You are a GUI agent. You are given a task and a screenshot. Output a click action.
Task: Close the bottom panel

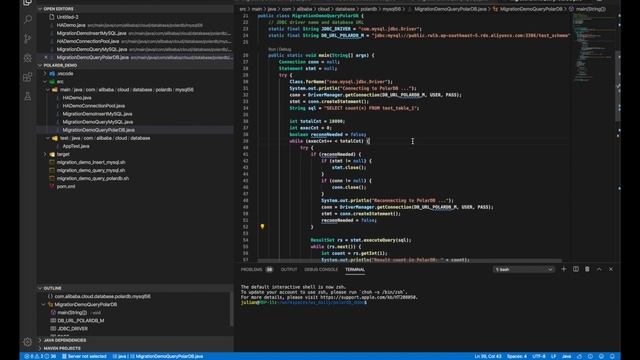tap(611, 269)
